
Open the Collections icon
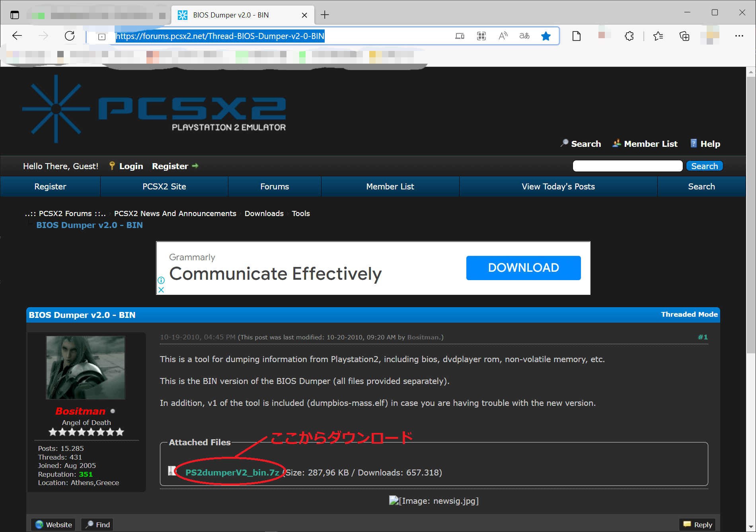point(684,36)
